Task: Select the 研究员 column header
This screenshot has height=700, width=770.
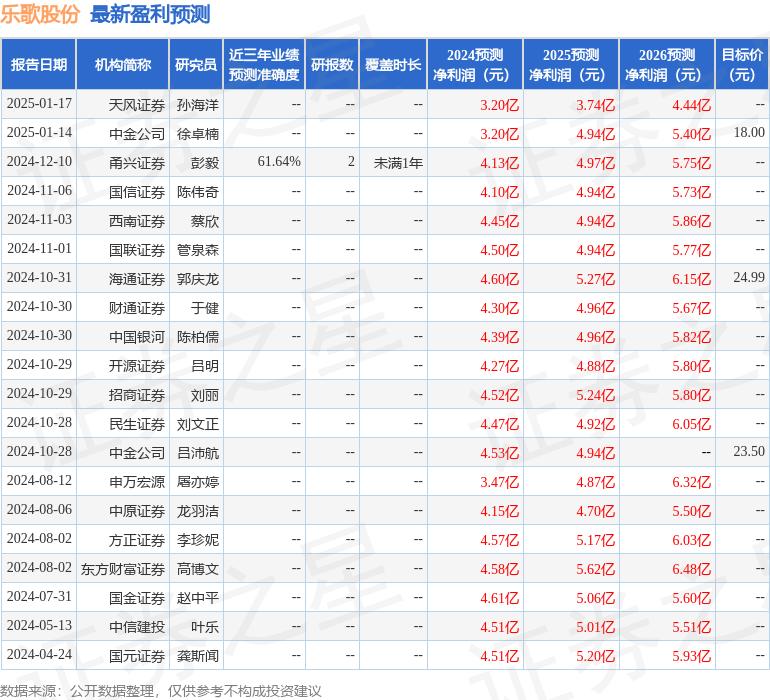Action: (196, 64)
